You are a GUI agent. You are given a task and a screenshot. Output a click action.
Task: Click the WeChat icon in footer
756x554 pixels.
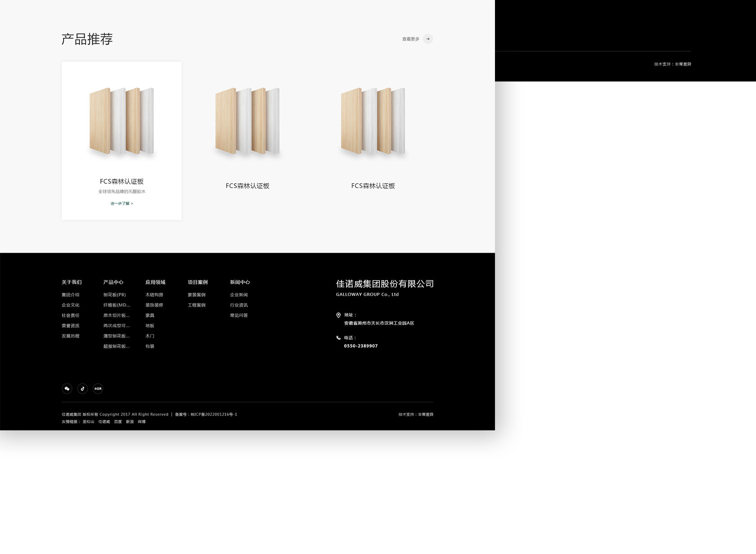coord(67,389)
